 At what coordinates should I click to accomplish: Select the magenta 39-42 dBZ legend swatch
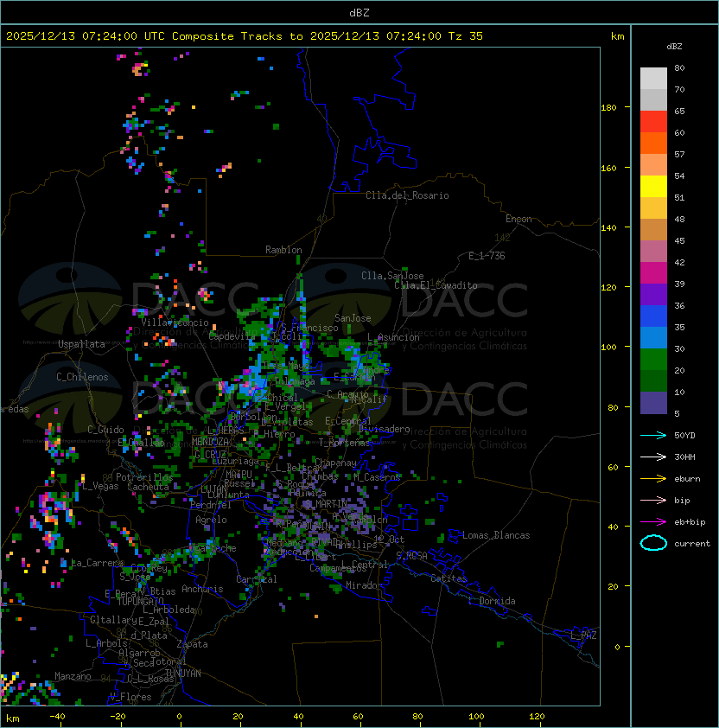click(x=653, y=272)
